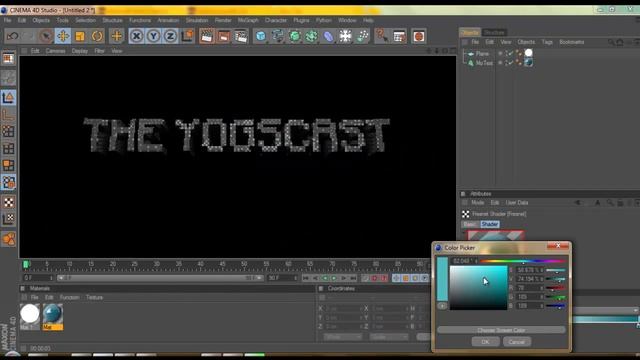
Task: Click the Plane white material tag
Action: coord(529,53)
